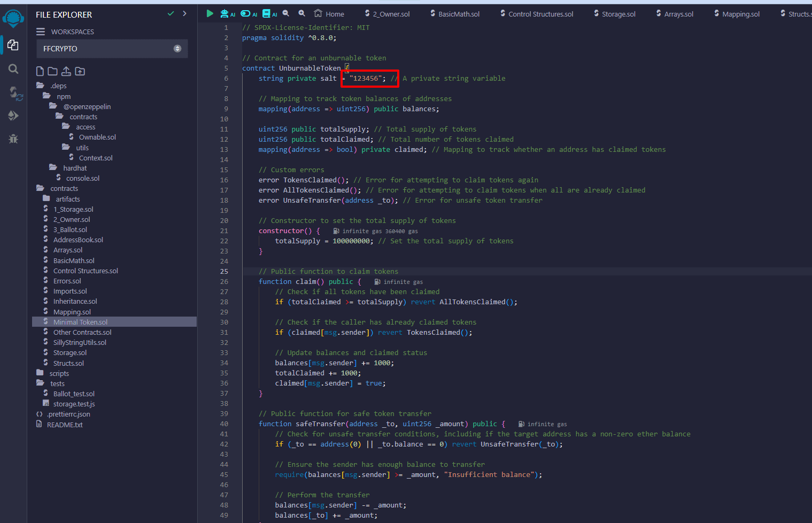The width and height of the screenshot is (812, 523).
Task: Click the upload file icon
Action: click(x=66, y=71)
